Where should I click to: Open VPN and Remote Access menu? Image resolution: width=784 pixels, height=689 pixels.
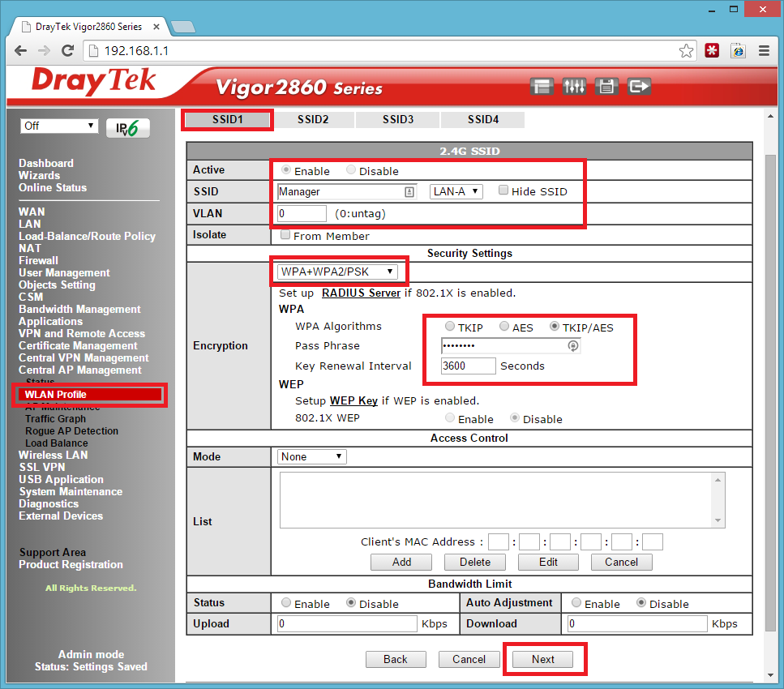coord(82,333)
